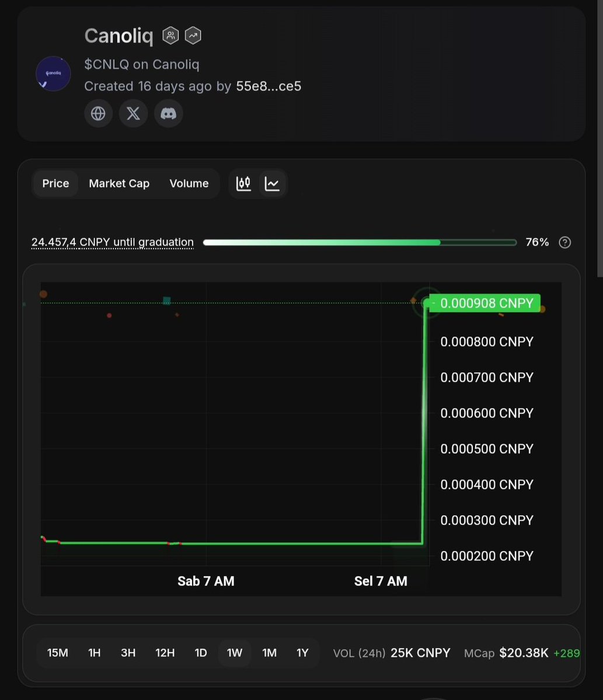
Task: Click the 0.000800 CNPY axis label
Action: [x=486, y=342]
